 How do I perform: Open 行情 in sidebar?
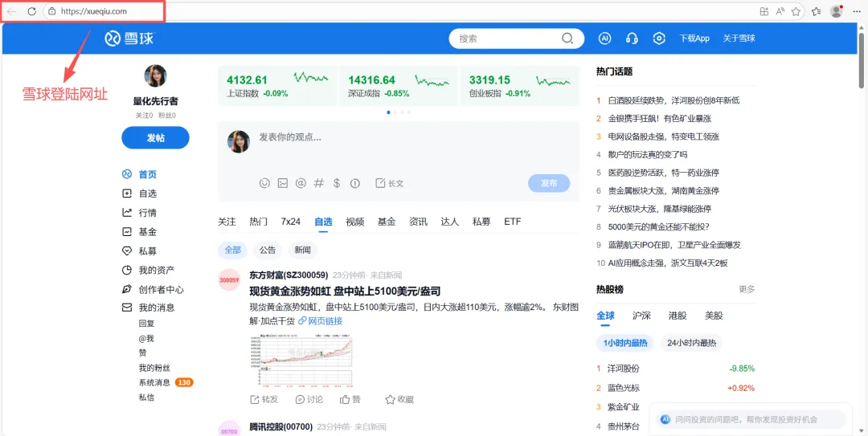pos(140,213)
